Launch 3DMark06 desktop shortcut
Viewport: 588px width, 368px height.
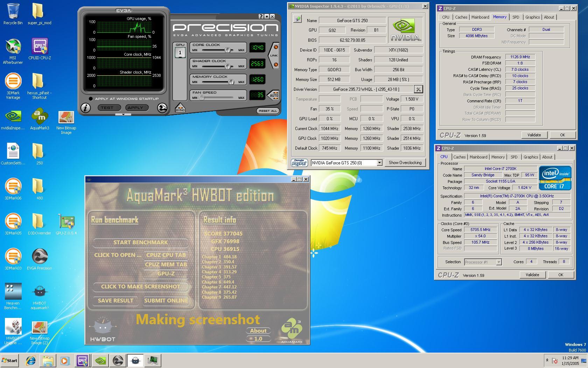(13, 189)
